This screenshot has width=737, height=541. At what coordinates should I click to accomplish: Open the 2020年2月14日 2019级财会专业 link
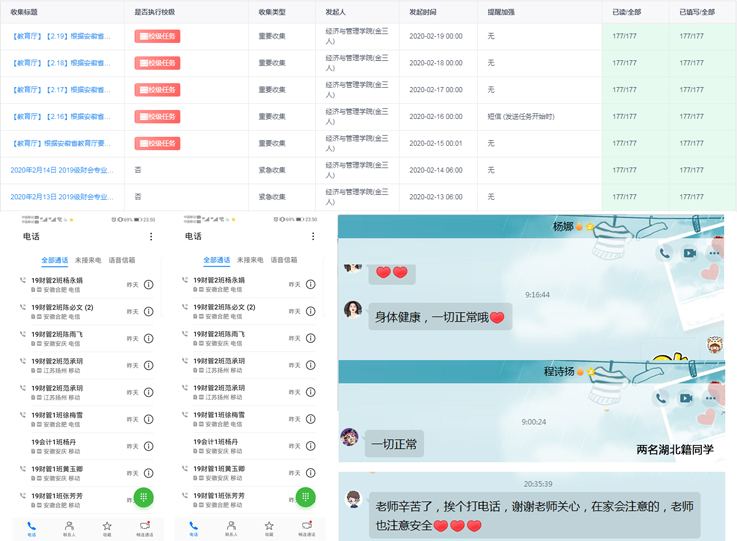coord(62,170)
